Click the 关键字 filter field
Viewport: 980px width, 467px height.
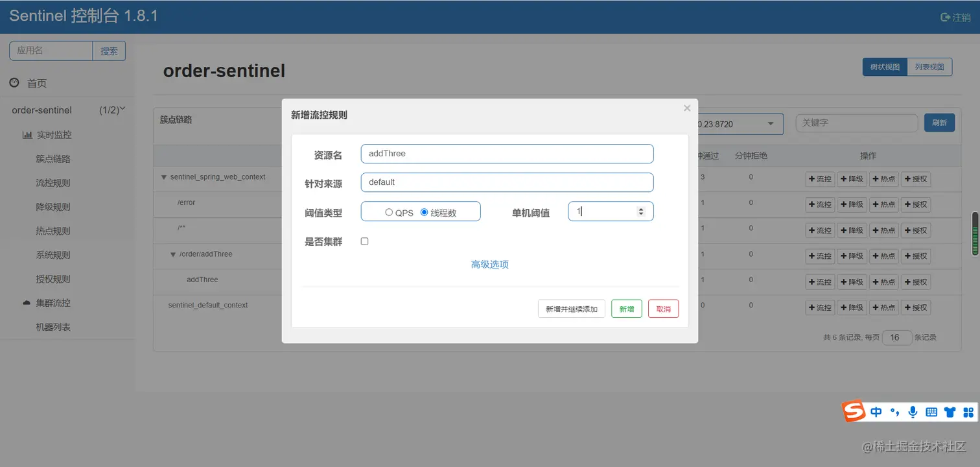(x=857, y=123)
